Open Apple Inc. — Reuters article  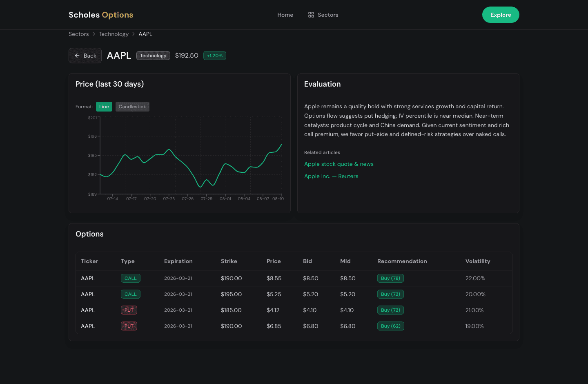(331, 176)
